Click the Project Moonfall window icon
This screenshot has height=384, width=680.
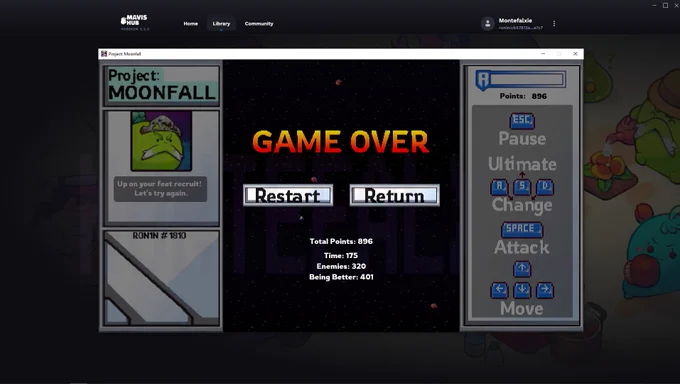point(104,54)
